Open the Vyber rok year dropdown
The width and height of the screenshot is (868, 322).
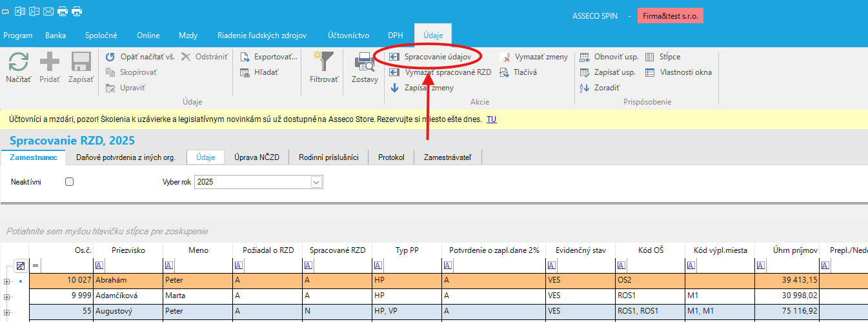pyautogui.click(x=316, y=182)
